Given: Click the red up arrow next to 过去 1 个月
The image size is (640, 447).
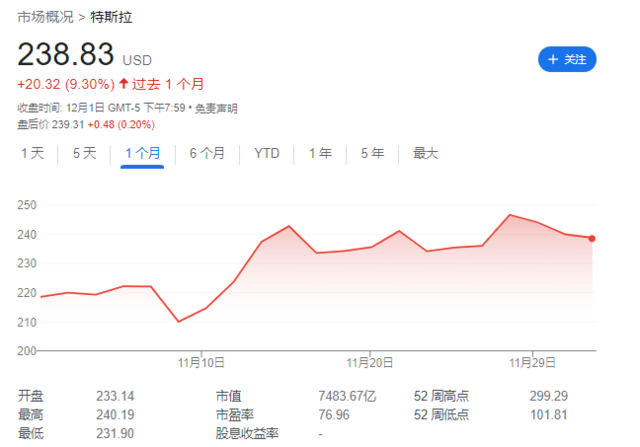Looking at the screenshot, I should coord(124,84).
